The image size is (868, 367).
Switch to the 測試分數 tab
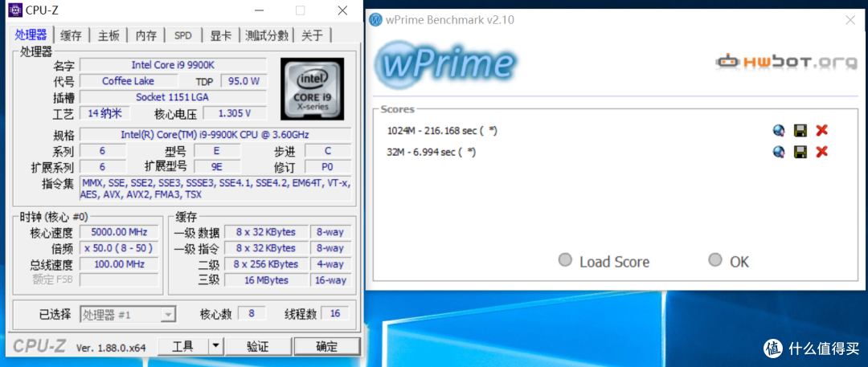tap(267, 36)
